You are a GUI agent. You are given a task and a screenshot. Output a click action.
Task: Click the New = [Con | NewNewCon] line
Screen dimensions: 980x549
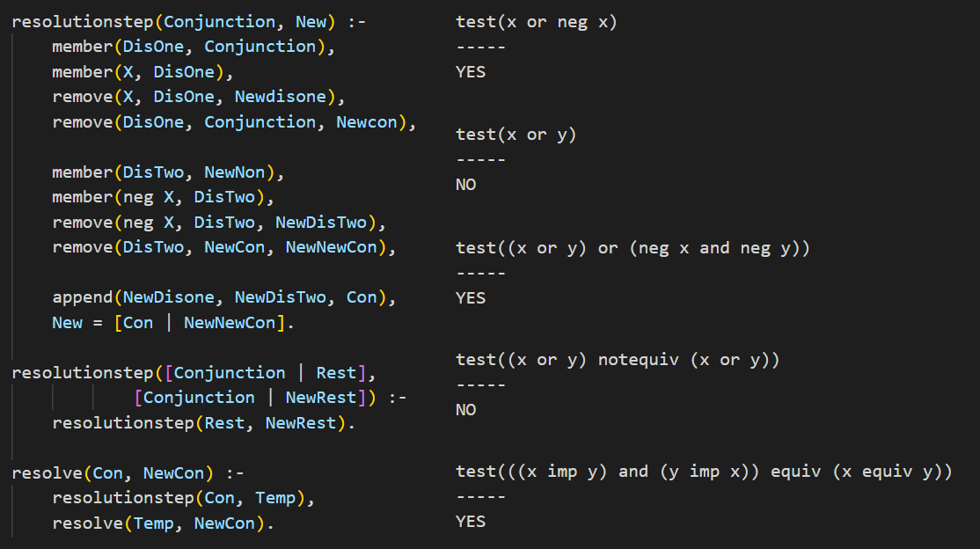coord(173,323)
